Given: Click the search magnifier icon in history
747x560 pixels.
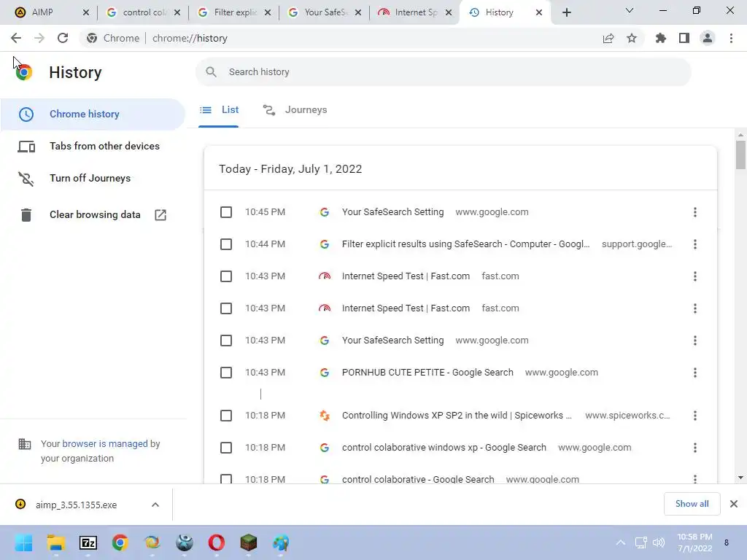Looking at the screenshot, I should (x=211, y=72).
